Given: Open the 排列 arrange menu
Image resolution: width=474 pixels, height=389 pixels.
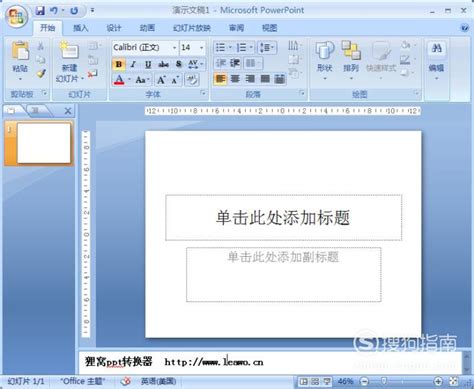Looking at the screenshot, I should coord(351,60).
